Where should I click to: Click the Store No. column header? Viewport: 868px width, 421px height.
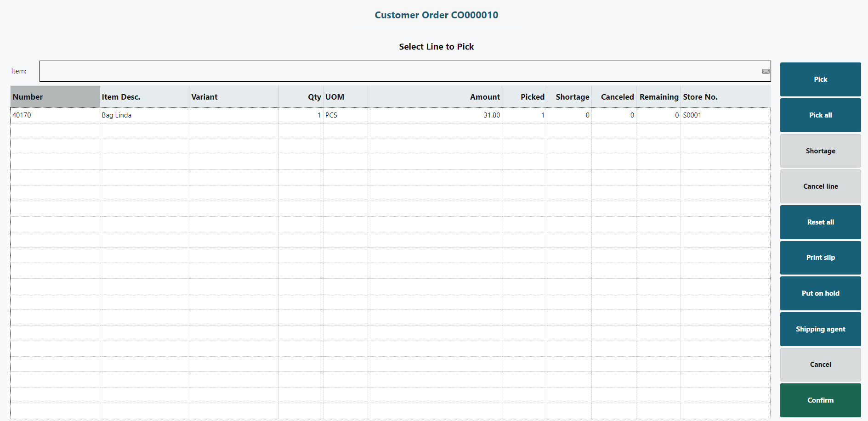(700, 97)
